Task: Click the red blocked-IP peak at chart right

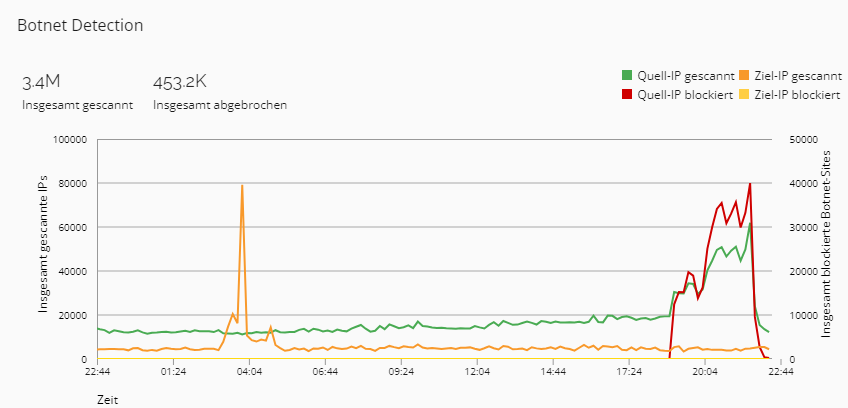Action: (x=750, y=184)
